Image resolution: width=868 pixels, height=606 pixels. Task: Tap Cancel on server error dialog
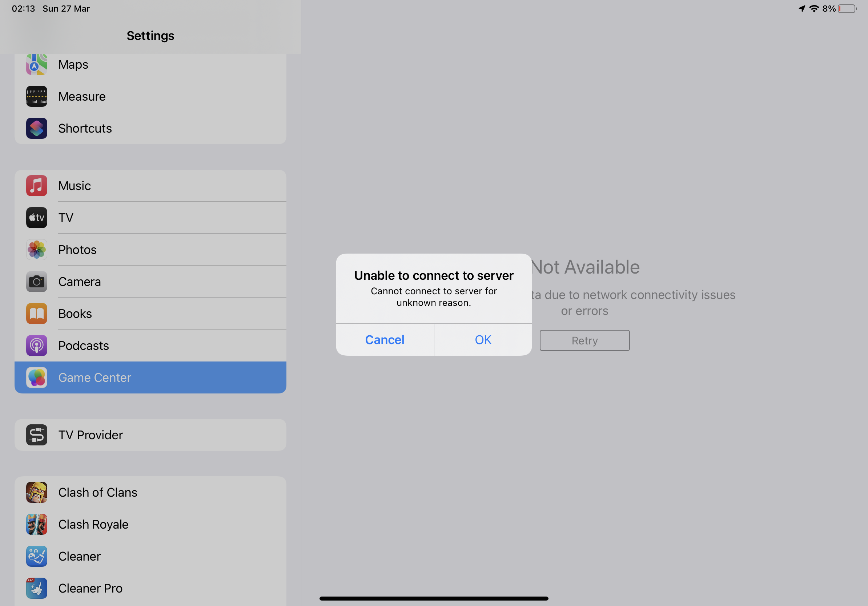385,339
